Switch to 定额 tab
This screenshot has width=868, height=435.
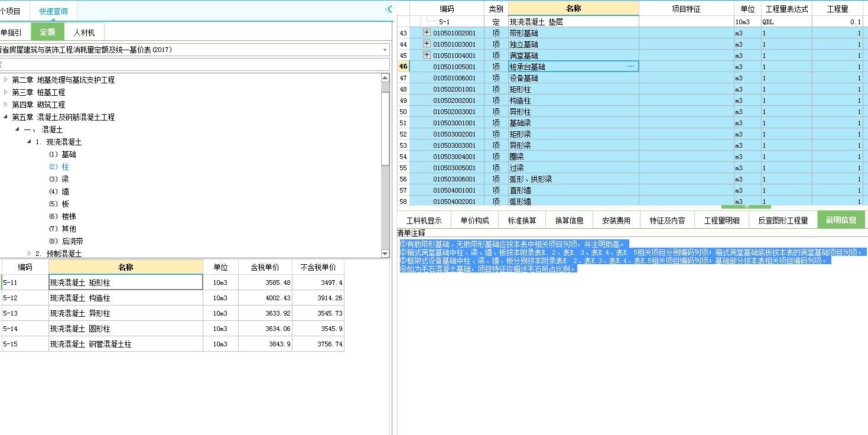47,33
